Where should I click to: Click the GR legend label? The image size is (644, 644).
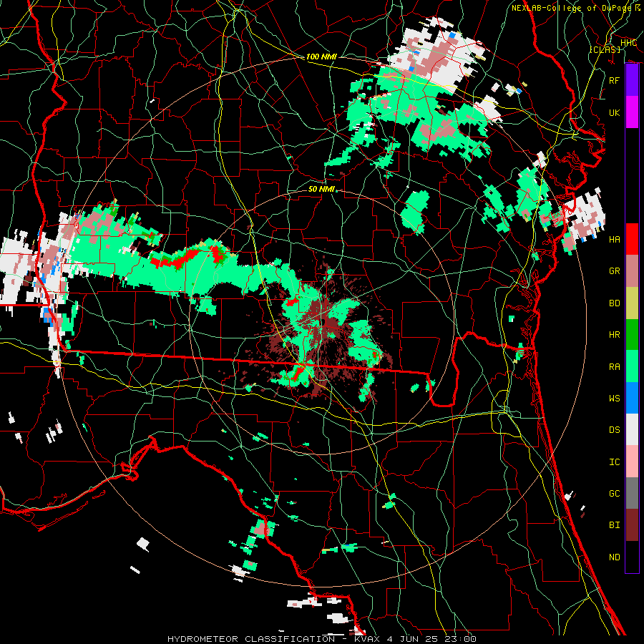[614, 271]
